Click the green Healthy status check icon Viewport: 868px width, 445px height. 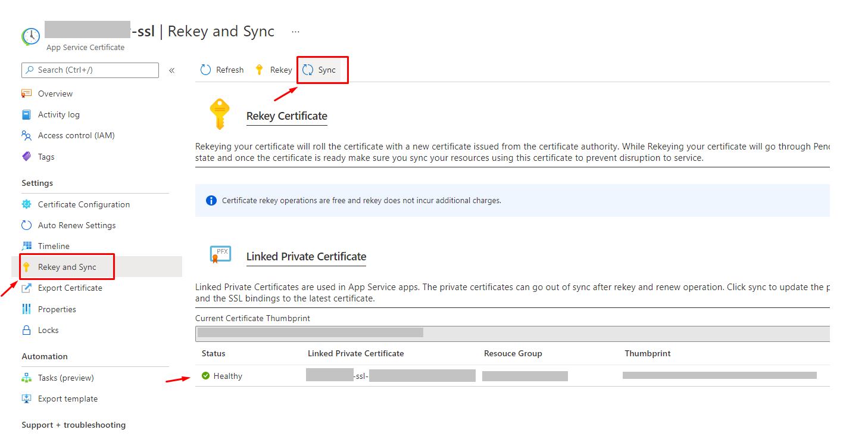pyautogui.click(x=205, y=375)
